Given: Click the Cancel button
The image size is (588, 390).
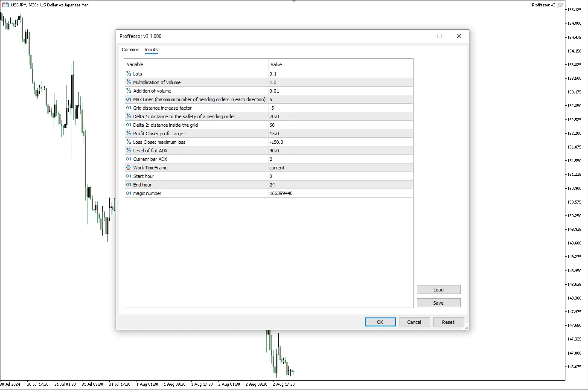Looking at the screenshot, I should 414,322.
